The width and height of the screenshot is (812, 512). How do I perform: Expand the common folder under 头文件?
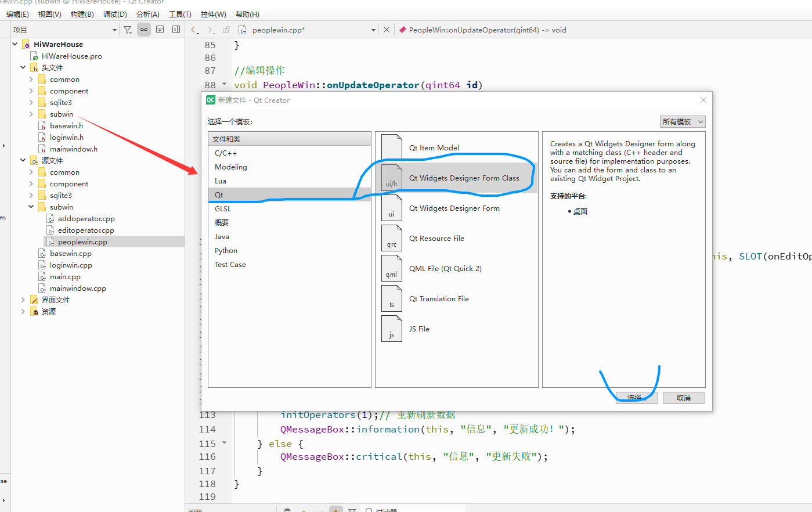point(31,79)
